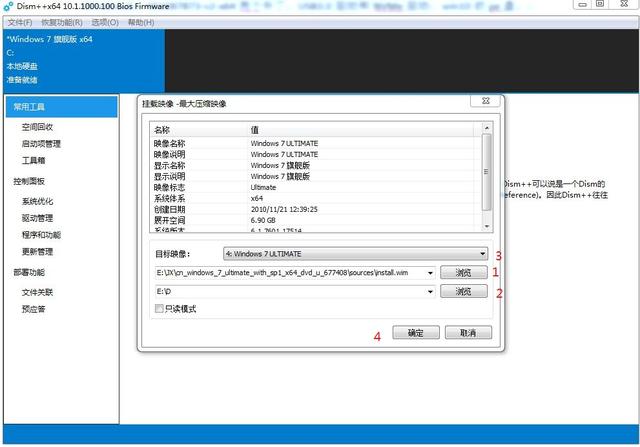Select the 展开空间 6.90 GB row
Viewport: 640px width, 447px height.
(x=316, y=220)
